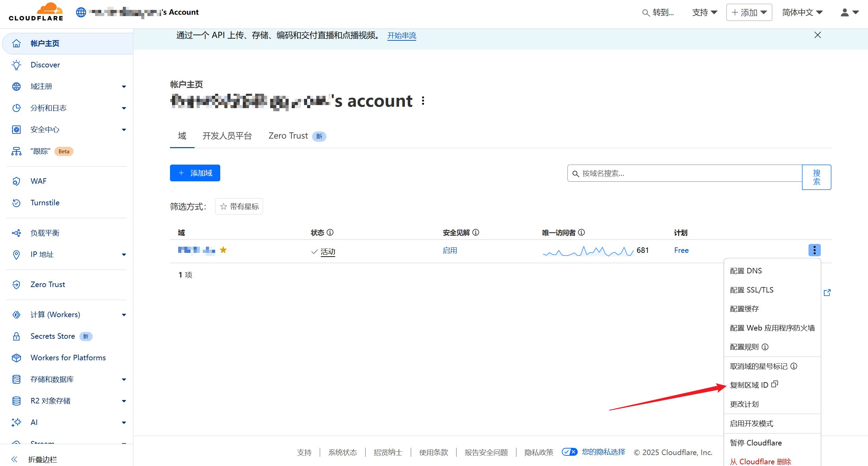Expand the R2 对象存储 sidebar section

124,401
